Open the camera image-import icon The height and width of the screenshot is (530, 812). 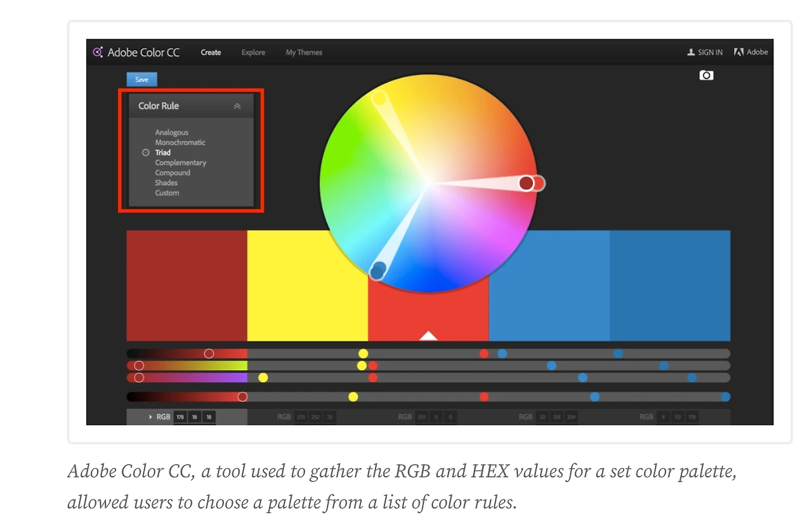click(706, 75)
